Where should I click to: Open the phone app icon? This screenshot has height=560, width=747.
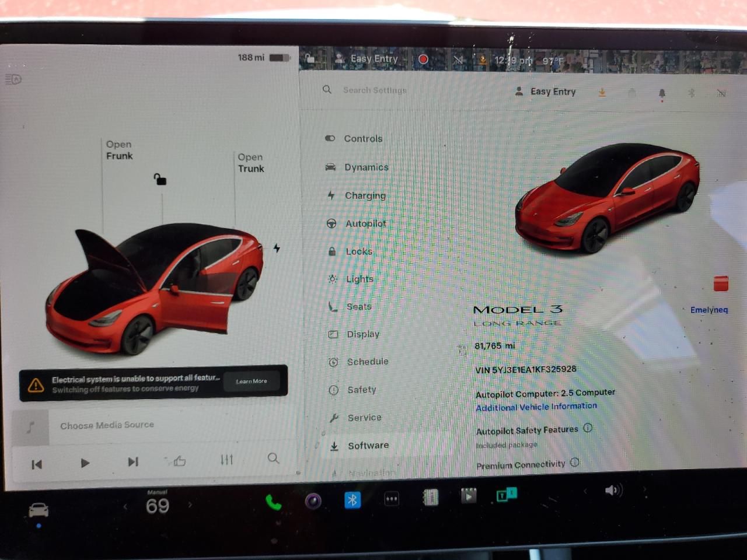(273, 502)
